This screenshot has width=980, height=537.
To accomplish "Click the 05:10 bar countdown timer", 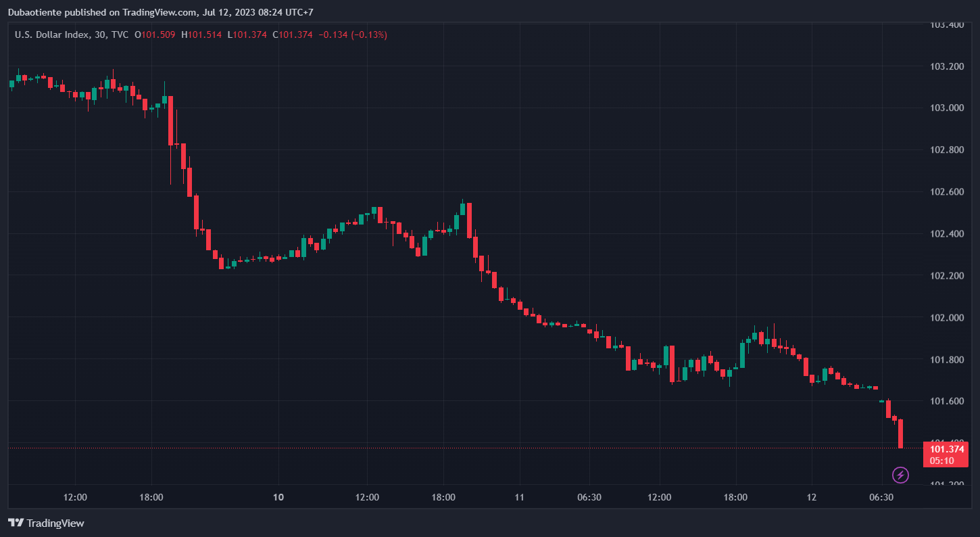I will click(x=941, y=461).
